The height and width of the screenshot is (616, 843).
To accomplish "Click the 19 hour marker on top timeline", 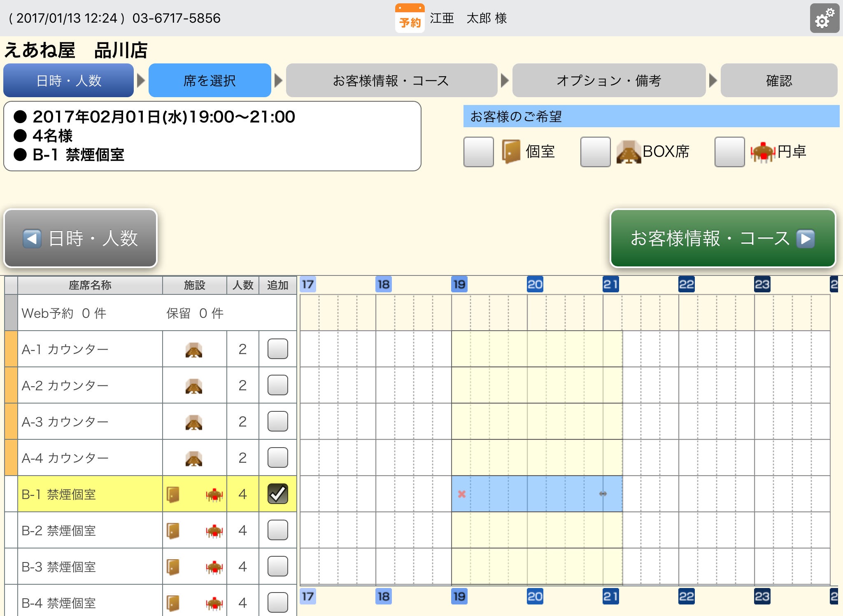I will (x=459, y=284).
